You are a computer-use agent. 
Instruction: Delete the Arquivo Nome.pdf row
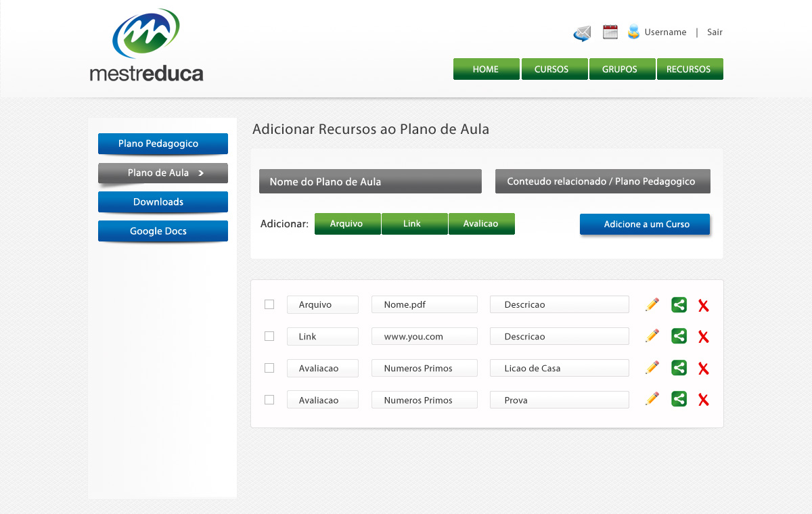coord(704,306)
